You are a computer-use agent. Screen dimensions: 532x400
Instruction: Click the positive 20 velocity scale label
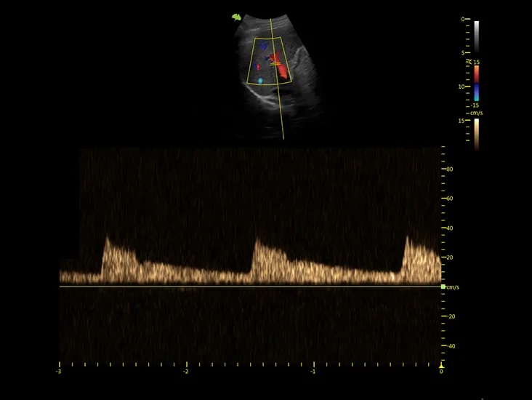[450, 257]
